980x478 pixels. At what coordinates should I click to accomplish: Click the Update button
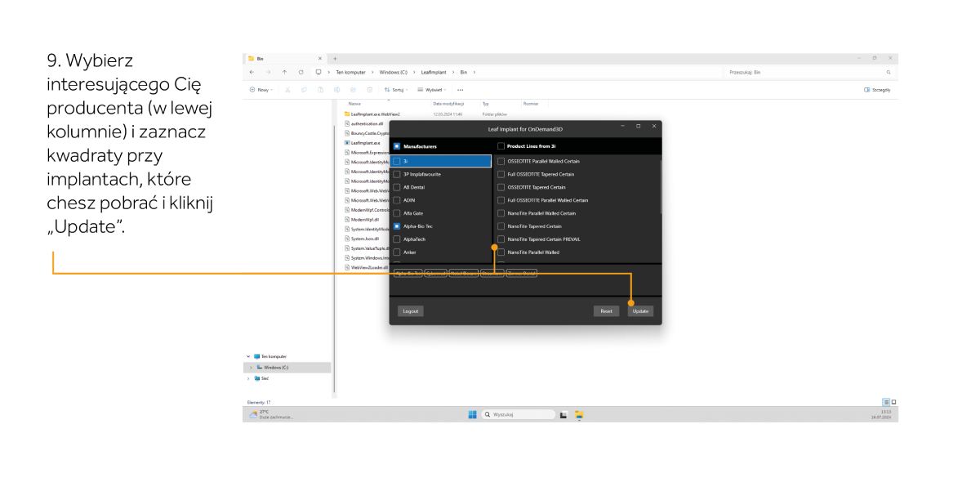641,310
